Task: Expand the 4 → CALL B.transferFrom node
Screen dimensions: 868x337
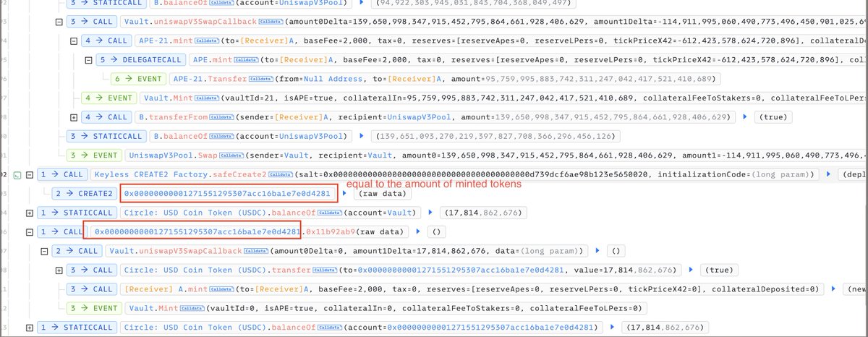Action: (x=74, y=117)
